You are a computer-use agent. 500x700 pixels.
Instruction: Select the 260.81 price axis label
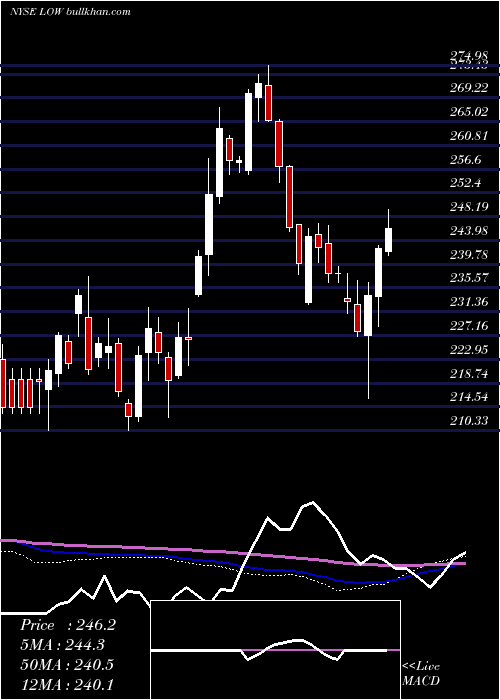point(468,135)
